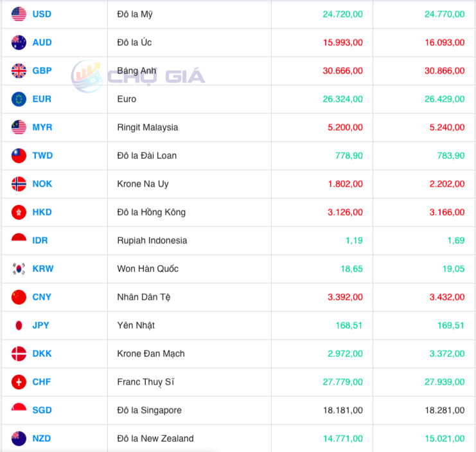The height and width of the screenshot is (452, 476).
Task: Click the Australian flag icon
Action: (x=19, y=42)
